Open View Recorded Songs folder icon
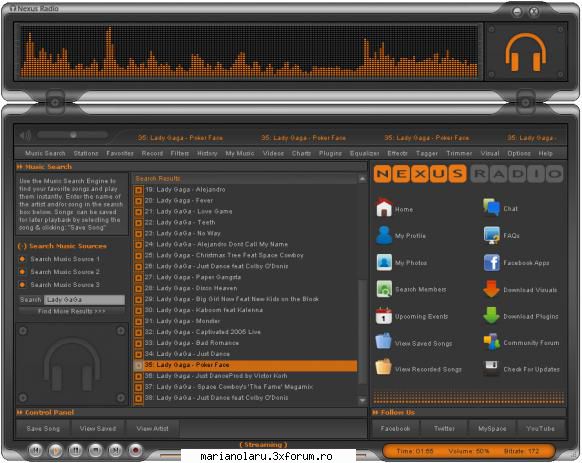This screenshot has height=463, width=582. point(384,367)
